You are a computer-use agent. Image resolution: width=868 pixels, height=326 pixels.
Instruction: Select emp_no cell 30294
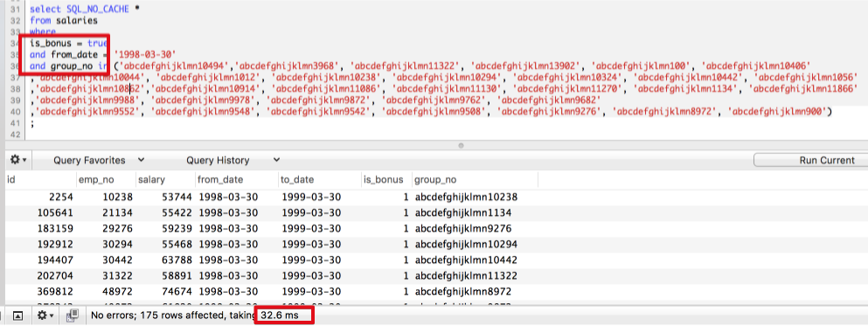117,244
